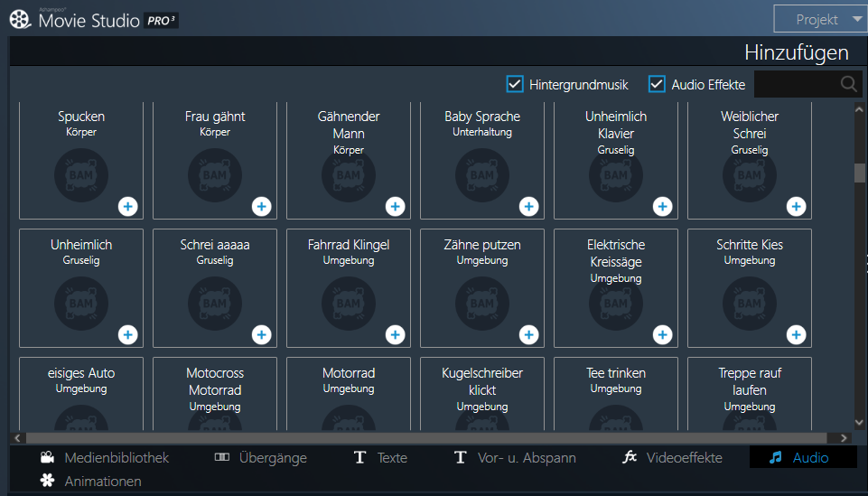This screenshot has width=868, height=496.
Task: Click the horizontal scrollbar thumb
Action: [426, 438]
